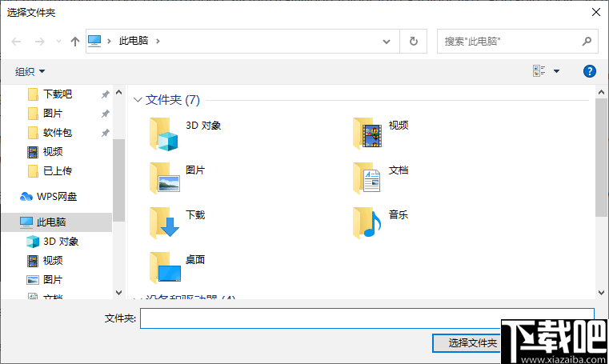Select the 下载 folder icon
The image size is (609, 364).
coord(164,222)
